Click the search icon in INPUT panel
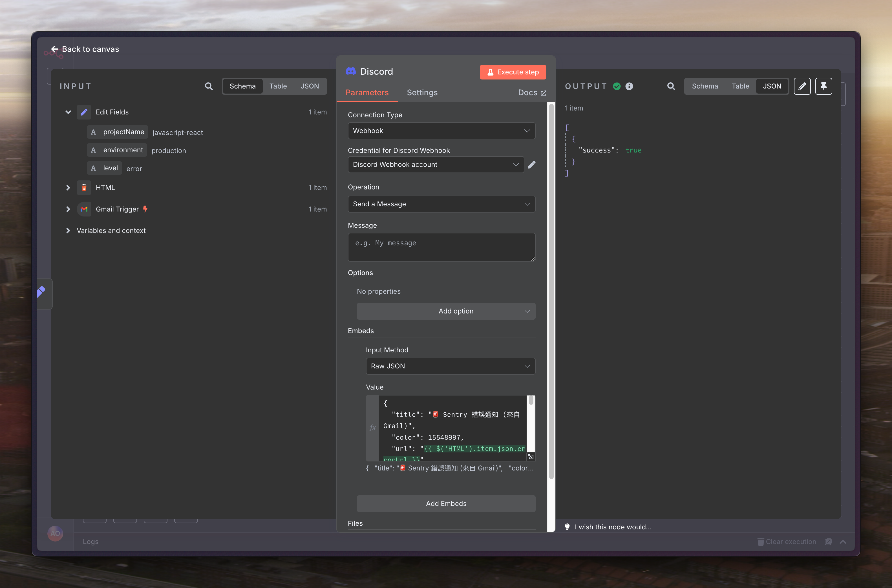The width and height of the screenshot is (892, 588). (x=209, y=86)
